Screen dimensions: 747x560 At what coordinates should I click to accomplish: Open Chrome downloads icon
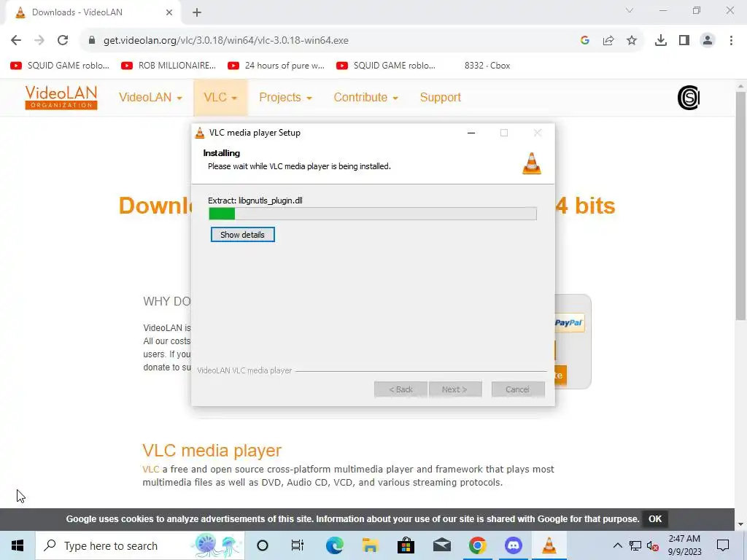pyautogui.click(x=661, y=41)
